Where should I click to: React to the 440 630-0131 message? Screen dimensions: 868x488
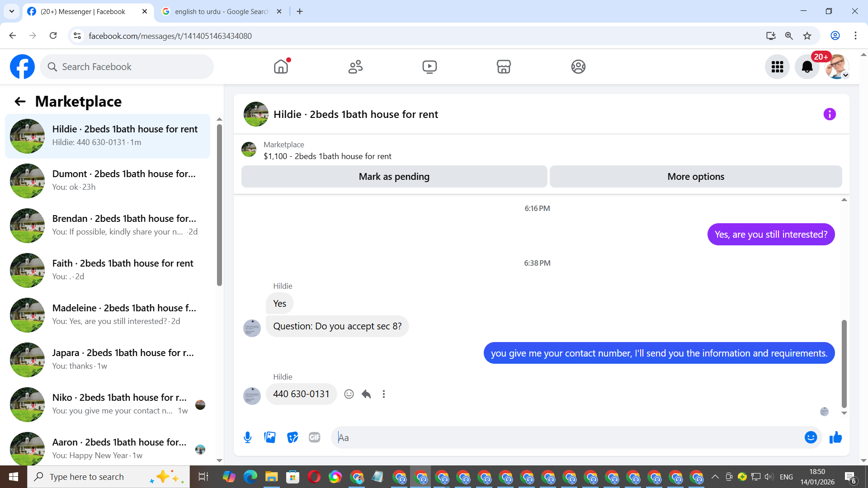pyautogui.click(x=349, y=394)
